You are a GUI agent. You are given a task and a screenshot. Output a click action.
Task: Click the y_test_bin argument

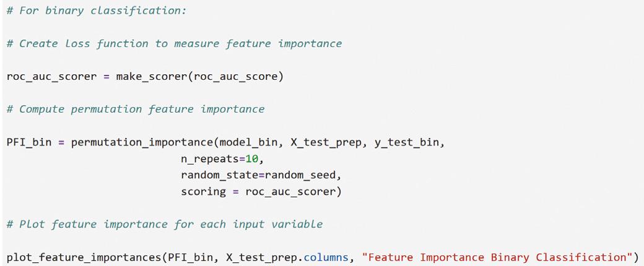tap(407, 142)
